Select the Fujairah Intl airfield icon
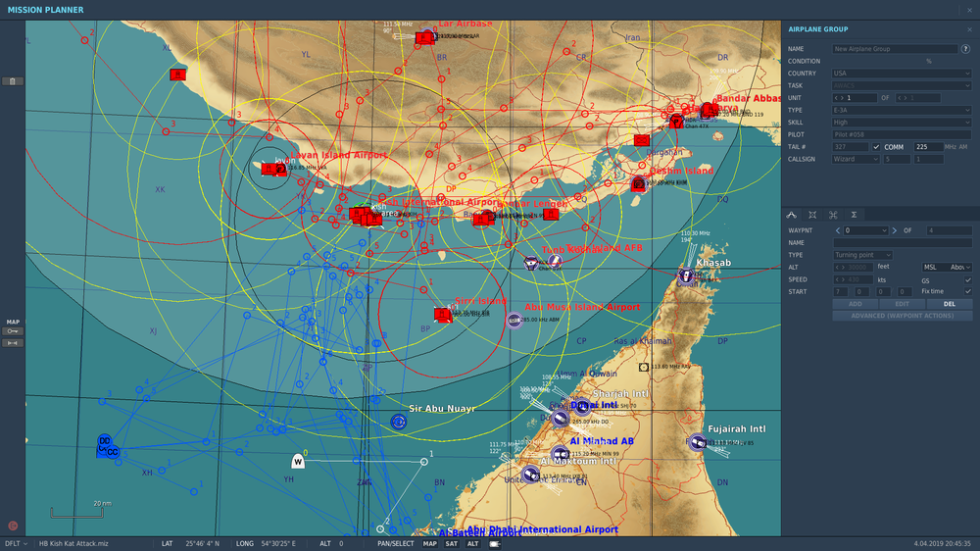 click(x=698, y=442)
